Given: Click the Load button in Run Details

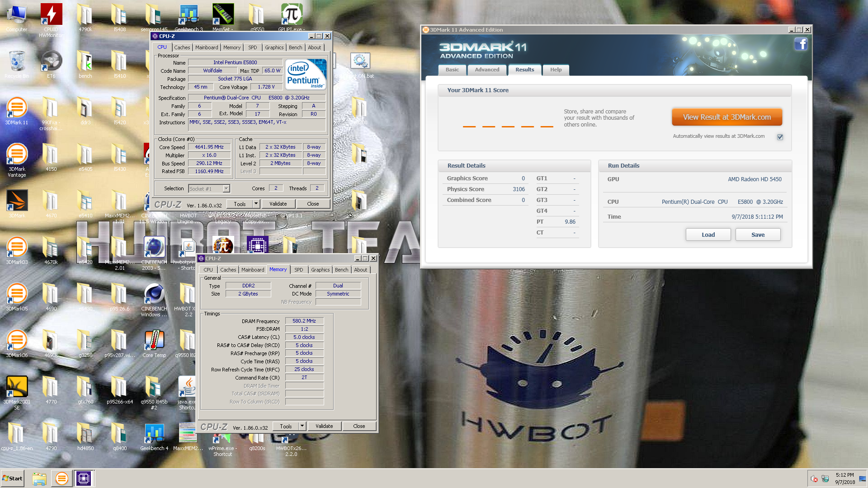Looking at the screenshot, I should (x=708, y=235).
